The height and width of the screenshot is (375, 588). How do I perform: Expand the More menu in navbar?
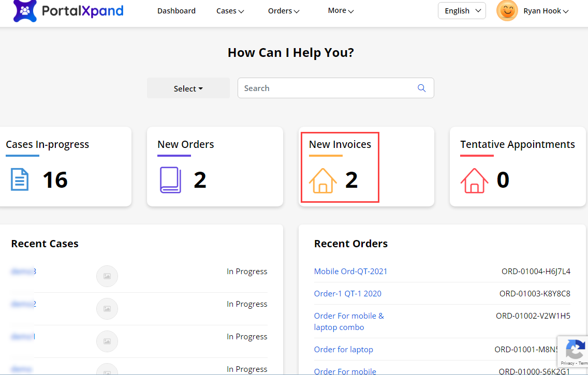coord(341,11)
